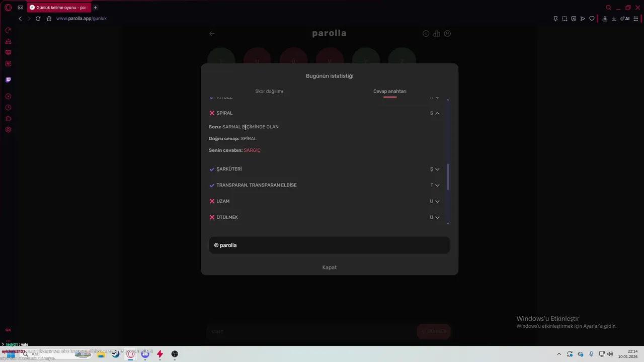
Task: Click the address bar URL
Action: point(82,19)
